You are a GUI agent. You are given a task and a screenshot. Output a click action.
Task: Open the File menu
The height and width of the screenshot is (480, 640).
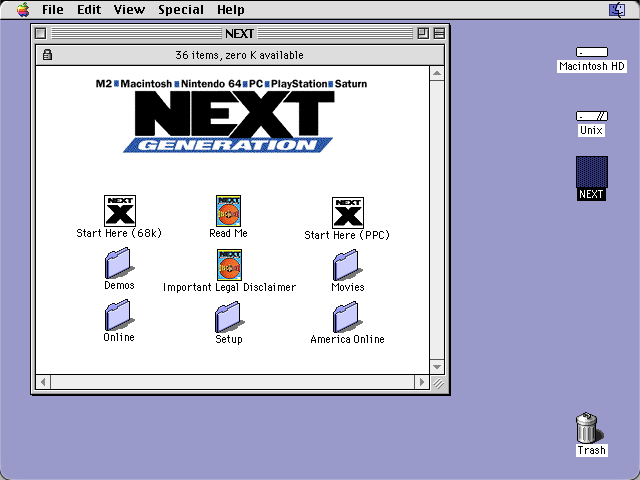(x=53, y=9)
